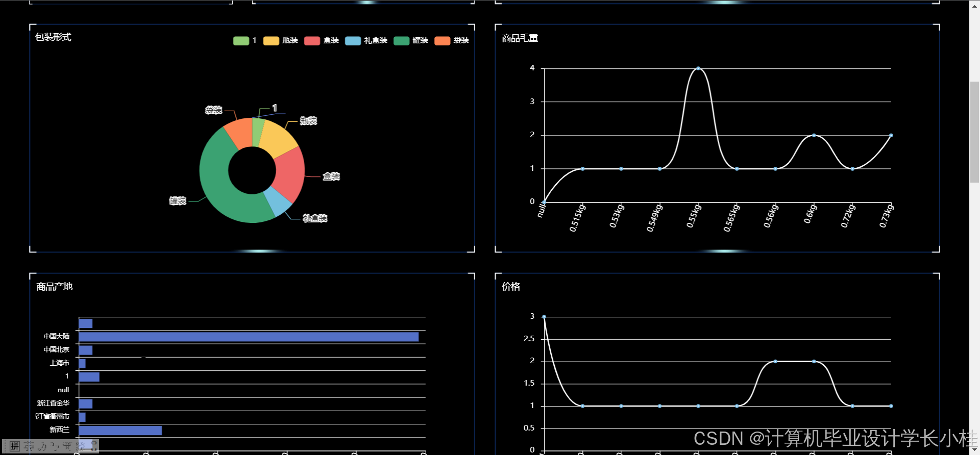
Task: Click the data point above 0.53kg
Action: click(621, 169)
